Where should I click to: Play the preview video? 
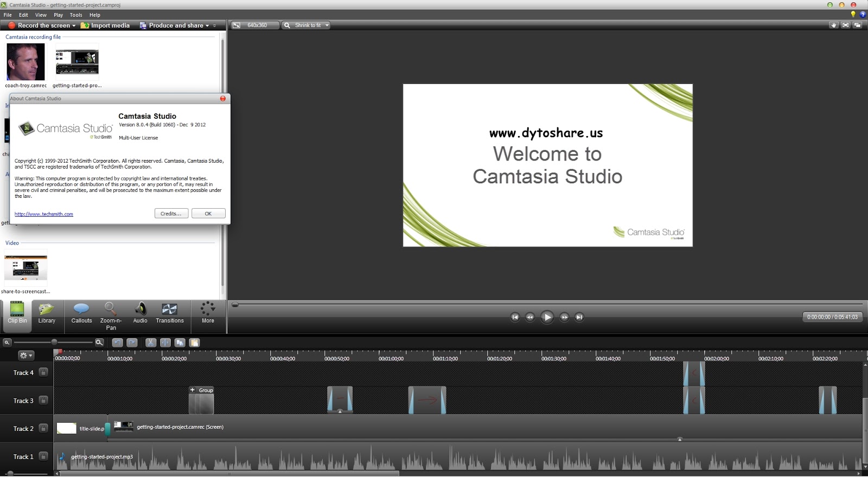coord(547,317)
